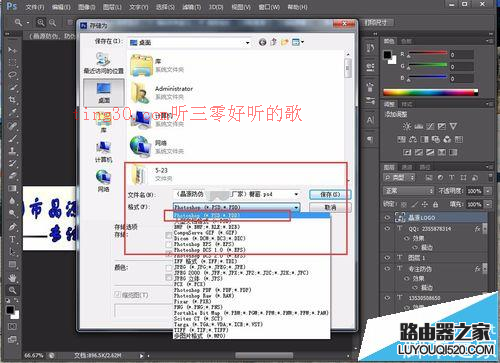This screenshot has width=500, height=363.
Task: Choose PNG (*.PNG;*.PNS) format option
Action: [x=198, y=307]
